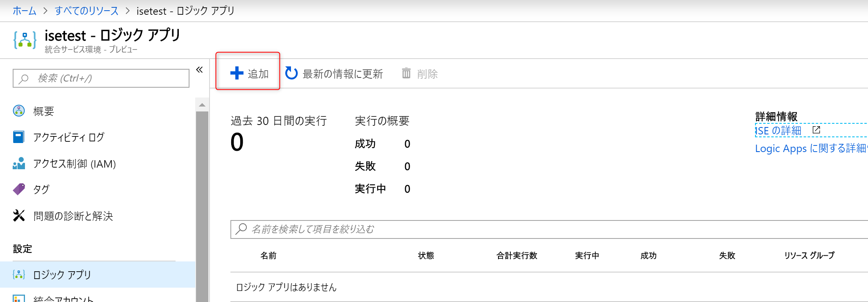Click the 追加 button label
This screenshot has height=302, width=868.
tap(258, 74)
